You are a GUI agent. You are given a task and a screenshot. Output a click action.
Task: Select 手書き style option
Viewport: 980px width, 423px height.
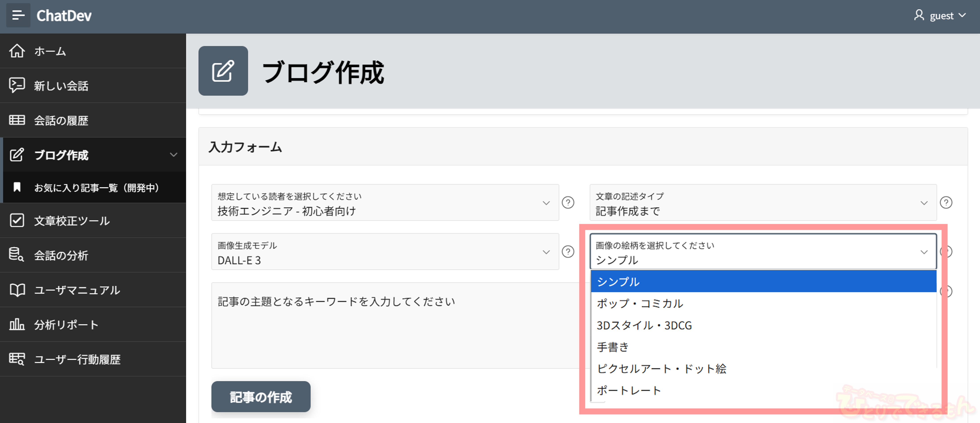(612, 347)
